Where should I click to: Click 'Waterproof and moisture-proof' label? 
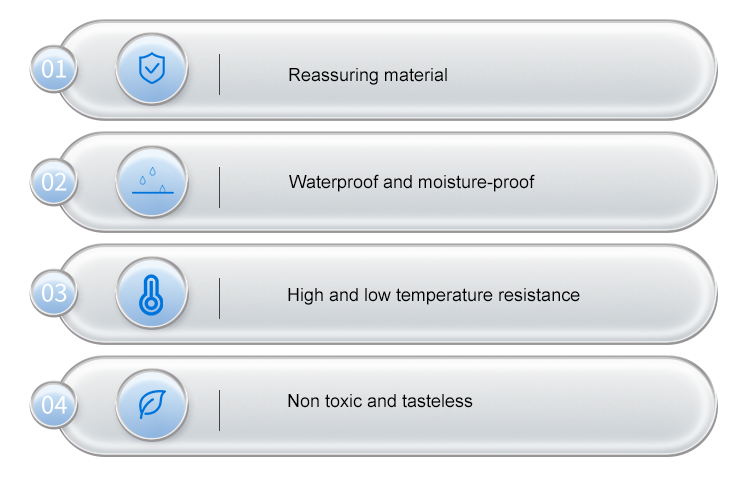coord(411,182)
